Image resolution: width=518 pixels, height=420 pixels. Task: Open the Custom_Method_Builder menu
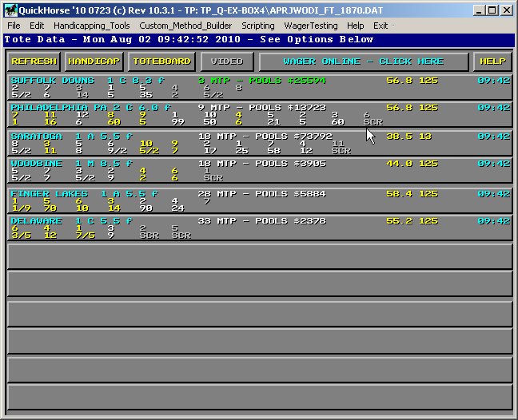pyautogui.click(x=186, y=26)
